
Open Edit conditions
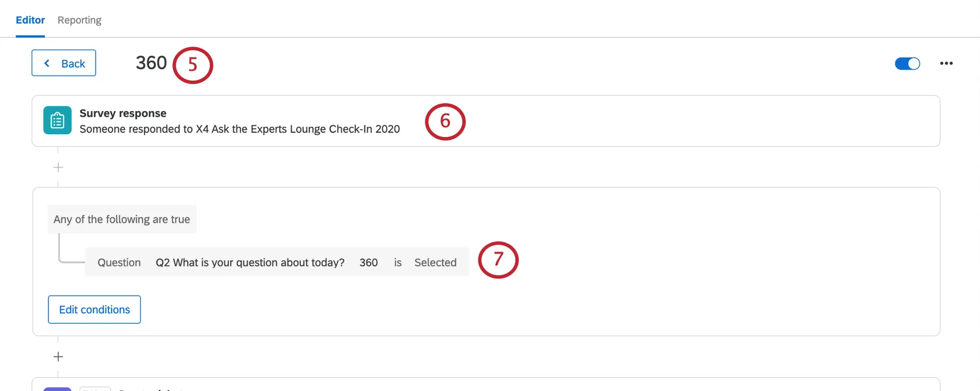[x=94, y=309]
